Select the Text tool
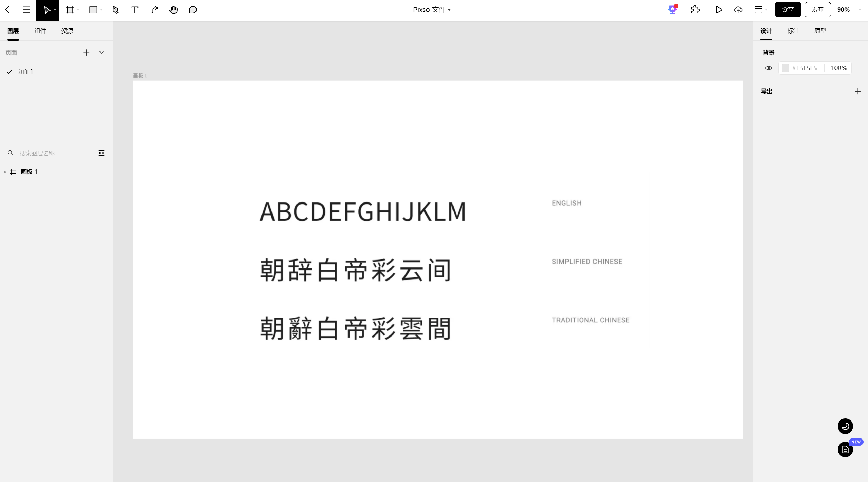The width and height of the screenshot is (868, 482). (x=135, y=10)
